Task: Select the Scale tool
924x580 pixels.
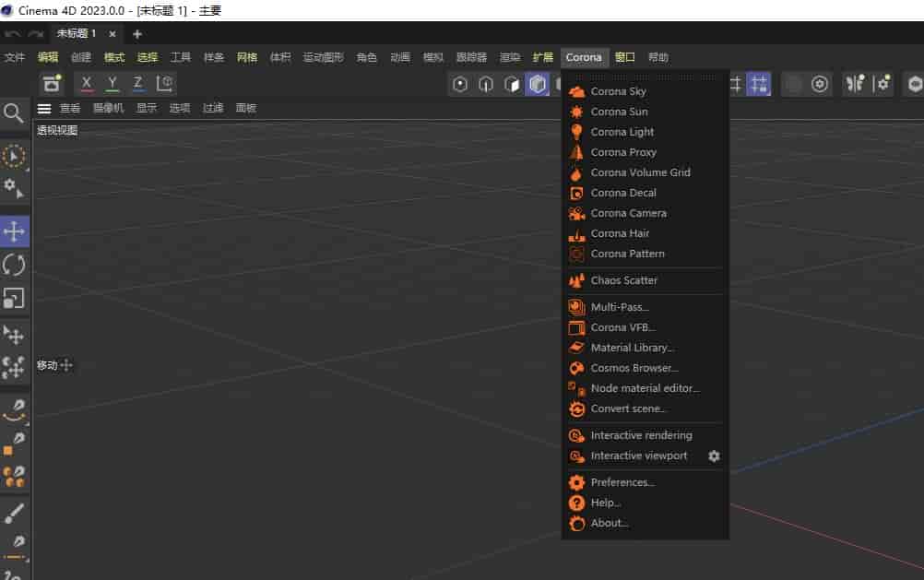Action: coord(14,298)
